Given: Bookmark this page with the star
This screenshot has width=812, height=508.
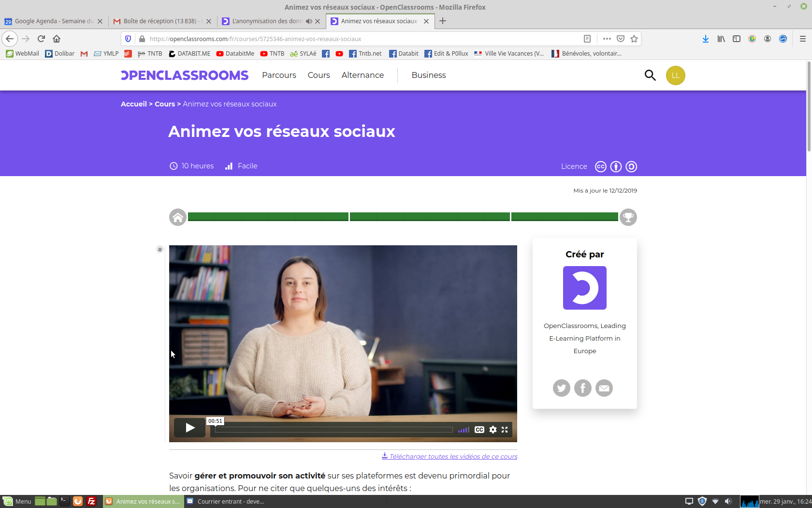Looking at the screenshot, I should [634, 39].
